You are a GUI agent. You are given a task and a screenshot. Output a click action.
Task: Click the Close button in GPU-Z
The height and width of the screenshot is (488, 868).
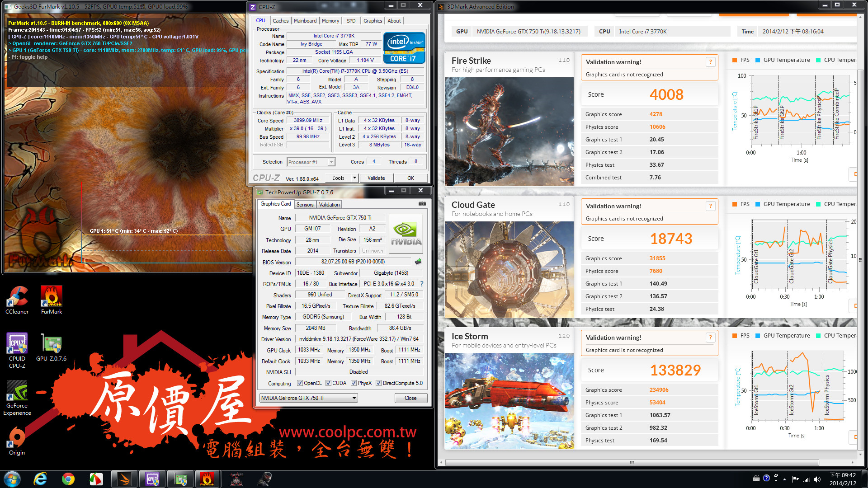pyautogui.click(x=410, y=398)
